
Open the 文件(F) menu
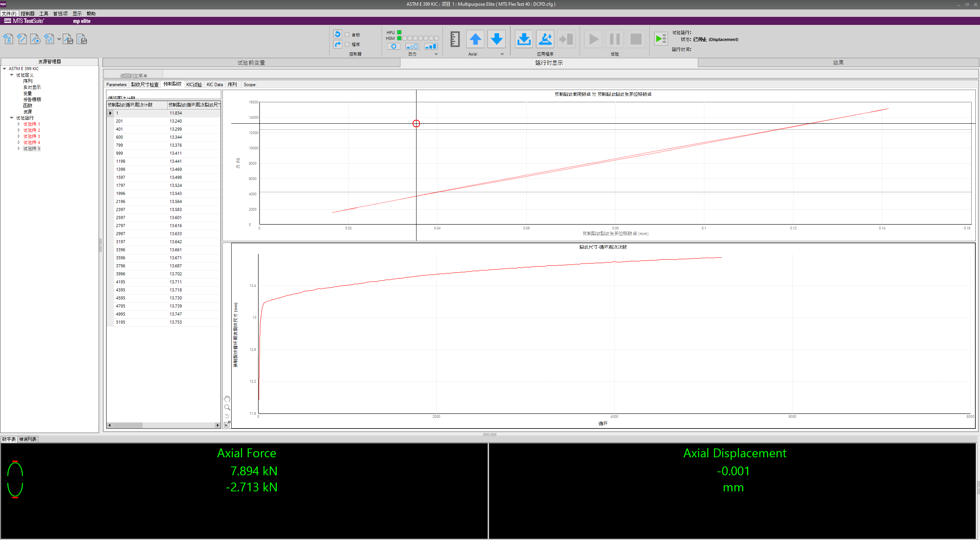9,13
